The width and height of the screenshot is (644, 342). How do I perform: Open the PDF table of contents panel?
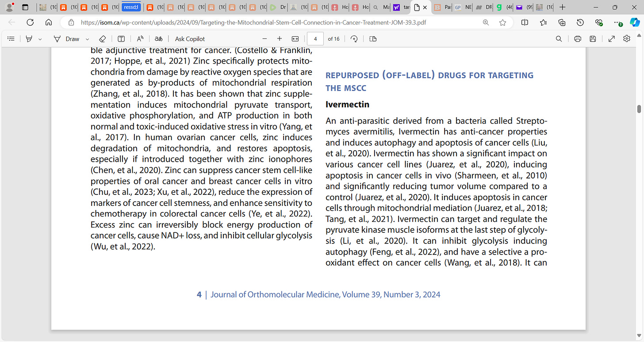pos(11,39)
